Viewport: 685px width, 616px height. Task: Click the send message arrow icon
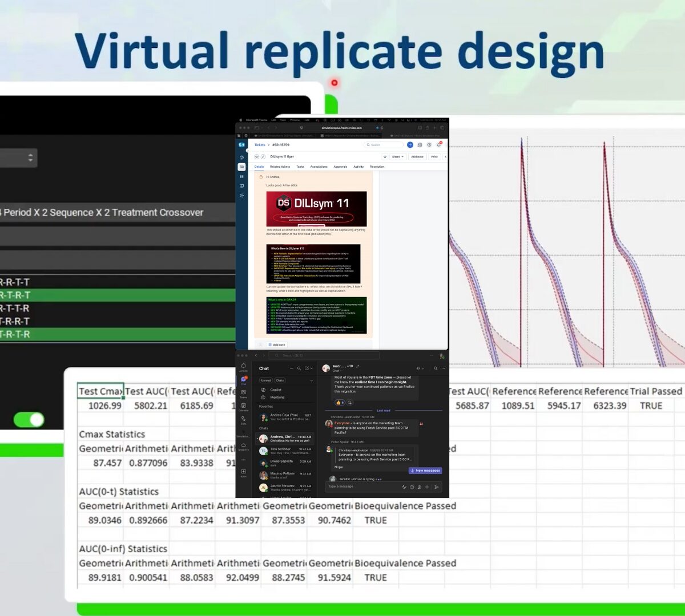[x=436, y=487]
